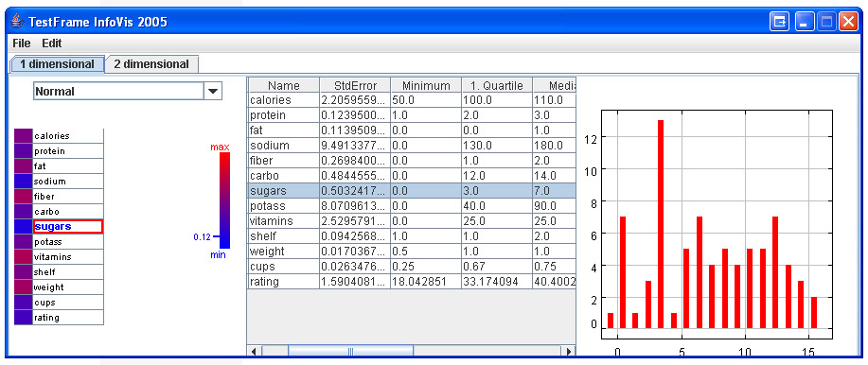The width and height of the screenshot is (868, 365).
Task: Open the Edit menu
Action: tap(52, 43)
